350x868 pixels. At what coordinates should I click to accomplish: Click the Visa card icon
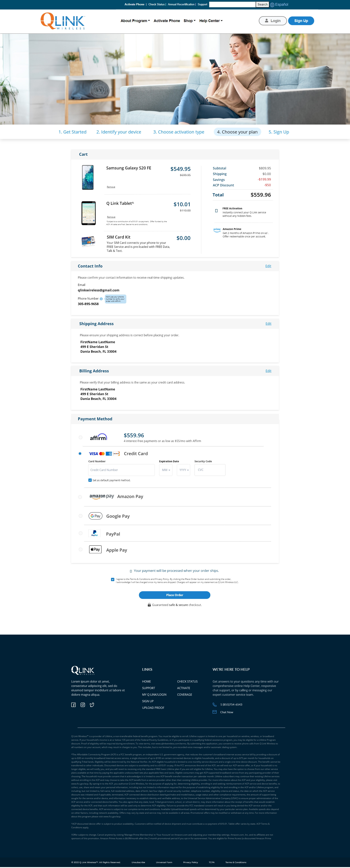pos(93,454)
